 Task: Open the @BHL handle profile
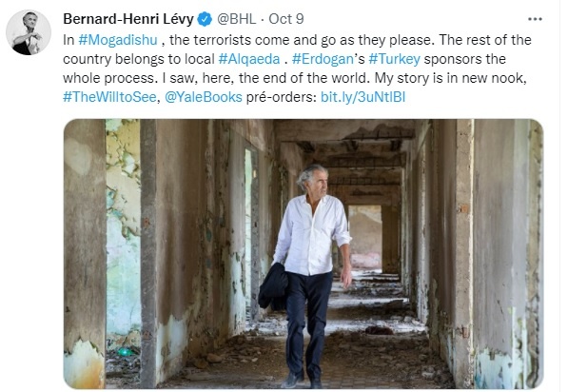point(236,19)
